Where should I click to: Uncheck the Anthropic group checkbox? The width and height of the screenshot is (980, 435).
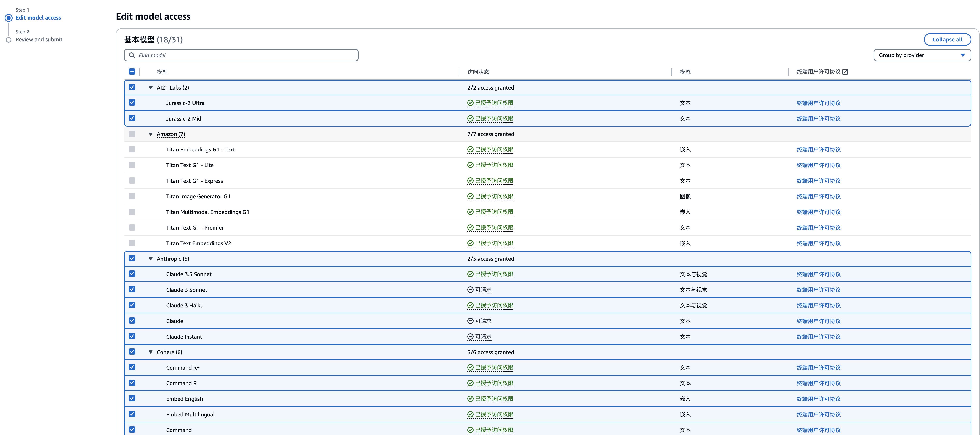click(132, 258)
